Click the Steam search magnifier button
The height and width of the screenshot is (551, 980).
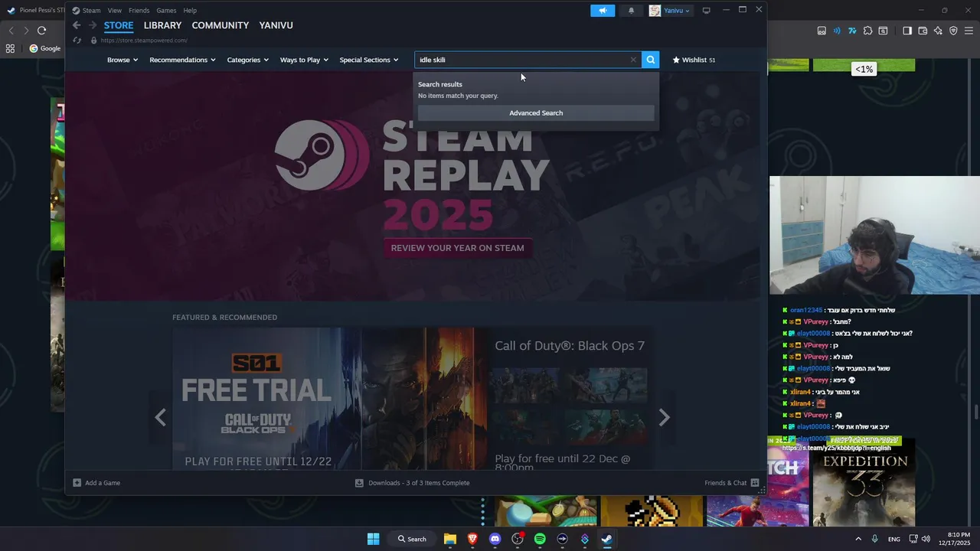click(x=650, y=60)
